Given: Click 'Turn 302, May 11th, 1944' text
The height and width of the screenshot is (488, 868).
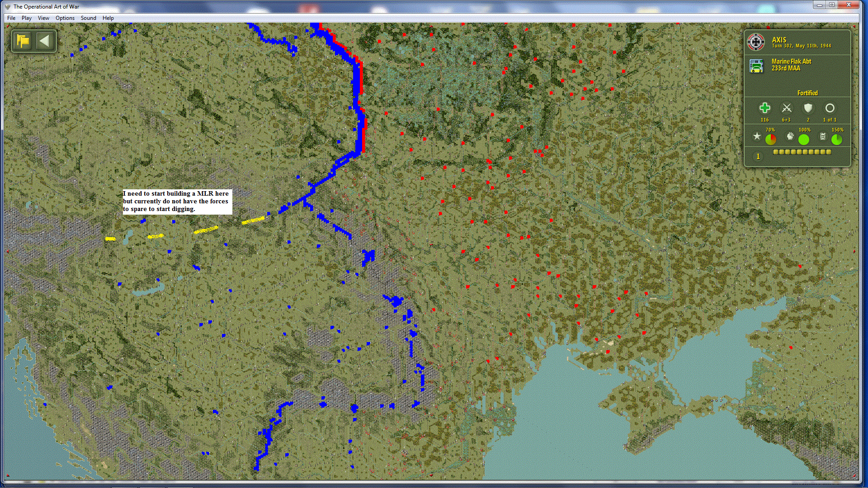Looking at the screenshot, I should (801, 46).
